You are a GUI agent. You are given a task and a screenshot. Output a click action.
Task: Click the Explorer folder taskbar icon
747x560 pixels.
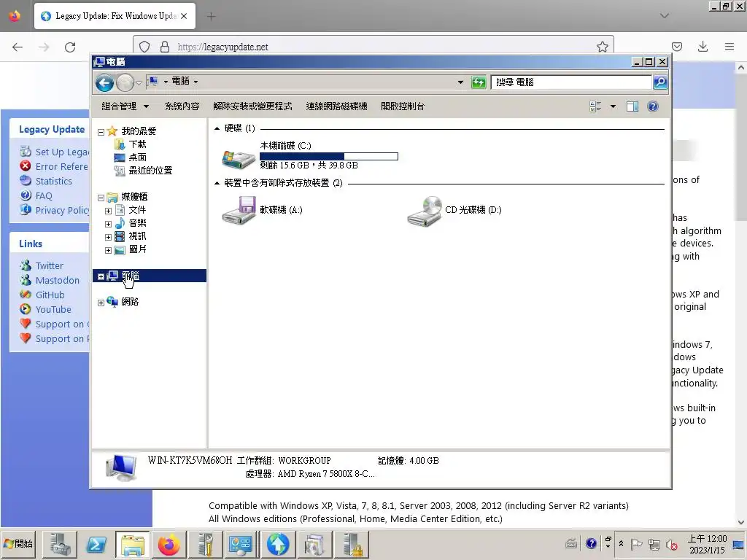(x=133, y=544)
